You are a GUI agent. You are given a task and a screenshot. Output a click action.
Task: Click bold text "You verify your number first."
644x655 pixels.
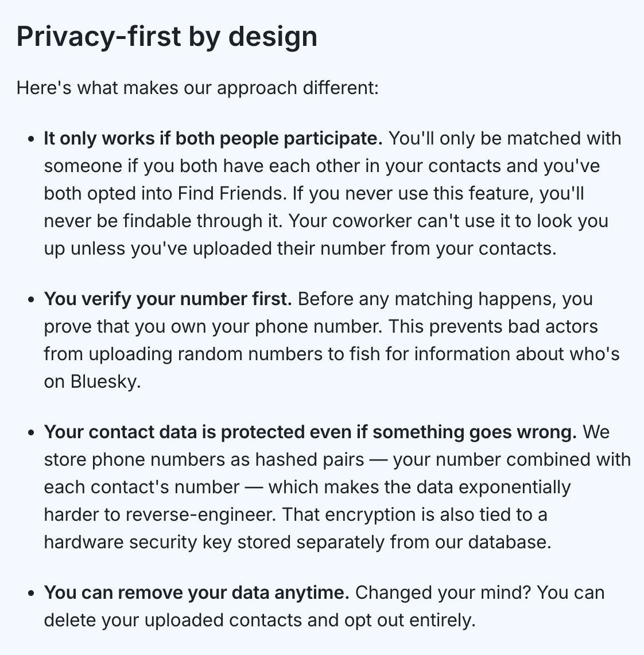(168, 299)
